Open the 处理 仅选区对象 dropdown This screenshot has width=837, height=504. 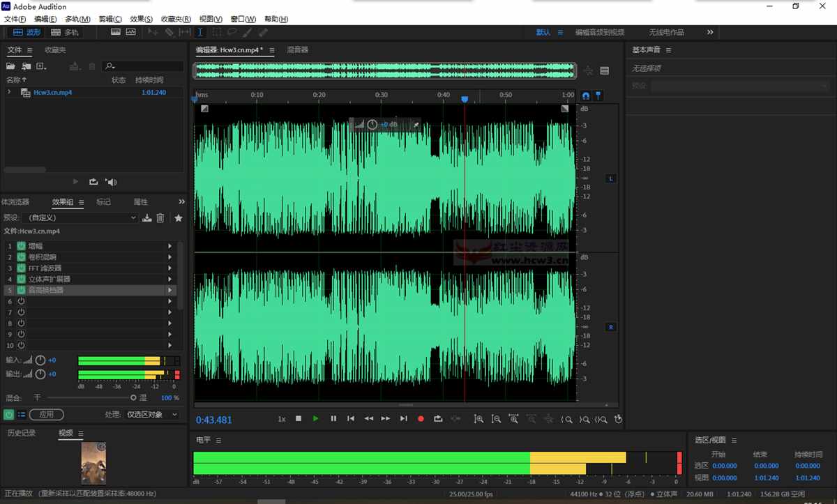151,415
